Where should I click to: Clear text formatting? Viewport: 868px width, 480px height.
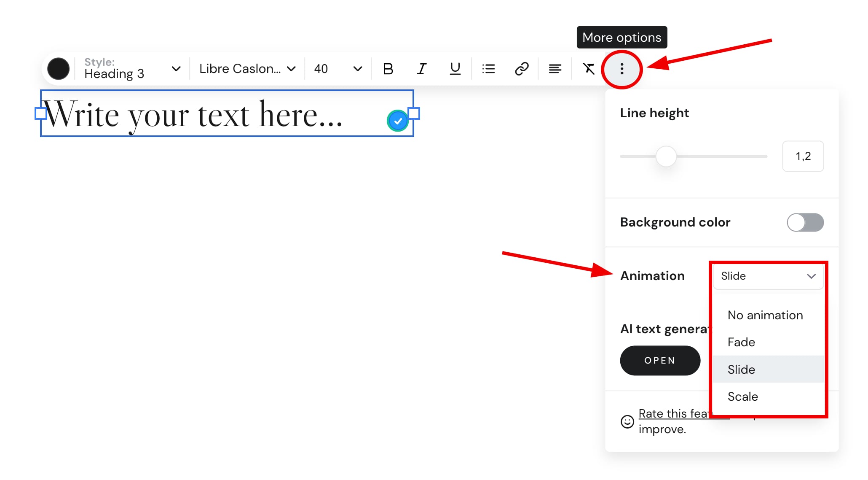[588, 69]
